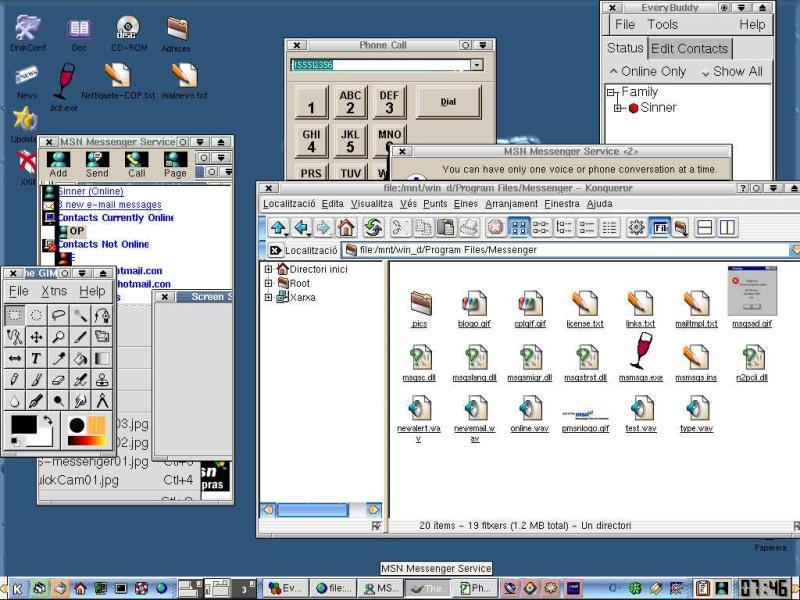Switch to the Edit Contacts tab
This screenshot has height=600, width=800.
pyautogui.click(x=689, y=48)
